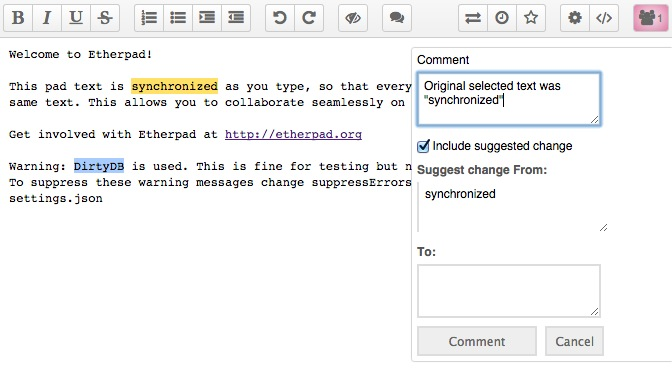The image size is (672, 370).
Task: Save a revision with the star icon
Action: 531,18
